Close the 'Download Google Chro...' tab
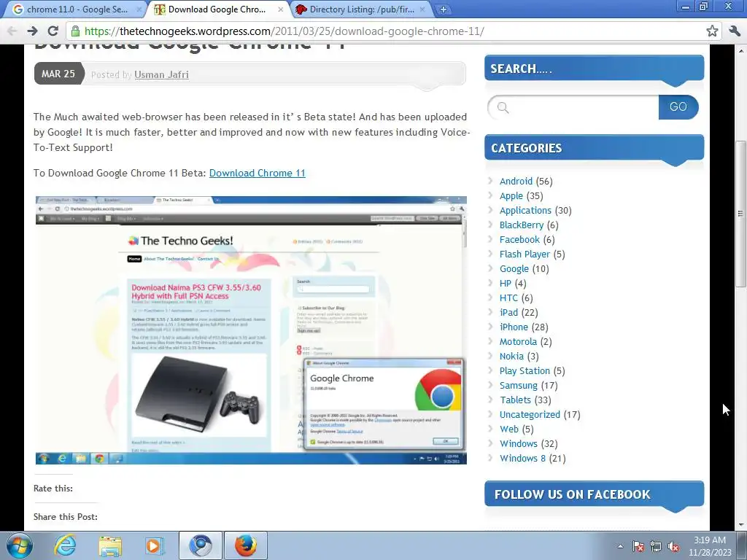Viewport: 747px width, 560px height. [x=281, y=9]
